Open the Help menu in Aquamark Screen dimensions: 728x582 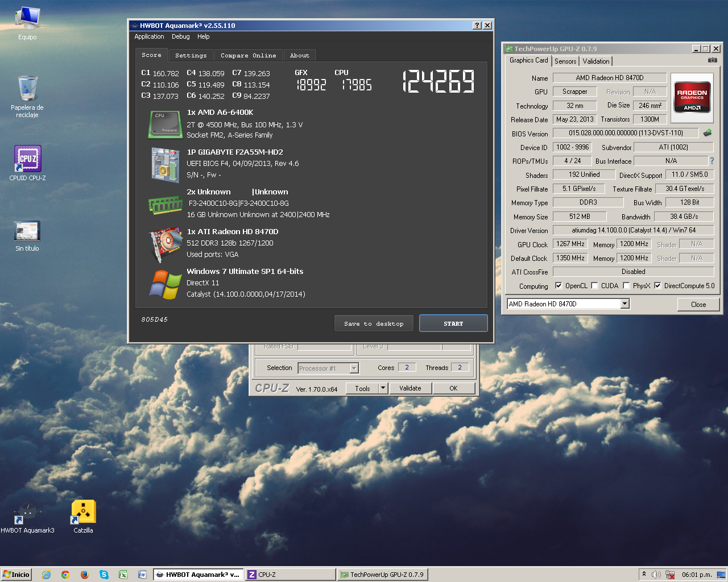pyautogui.click(x=203, y=36)
